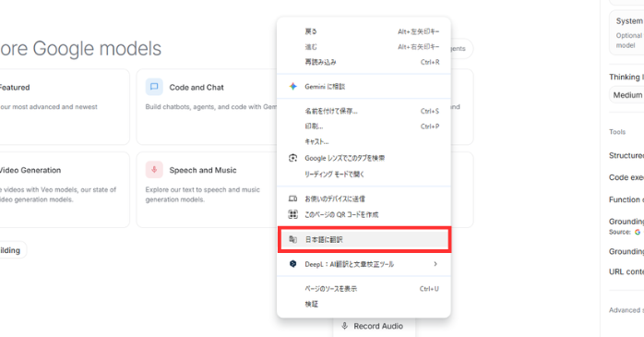Image resolution: width=644 pixels, height=337 pixels.
Task: Choose 進む (Forward) in the context menu
Action: [x=364, y=47]
